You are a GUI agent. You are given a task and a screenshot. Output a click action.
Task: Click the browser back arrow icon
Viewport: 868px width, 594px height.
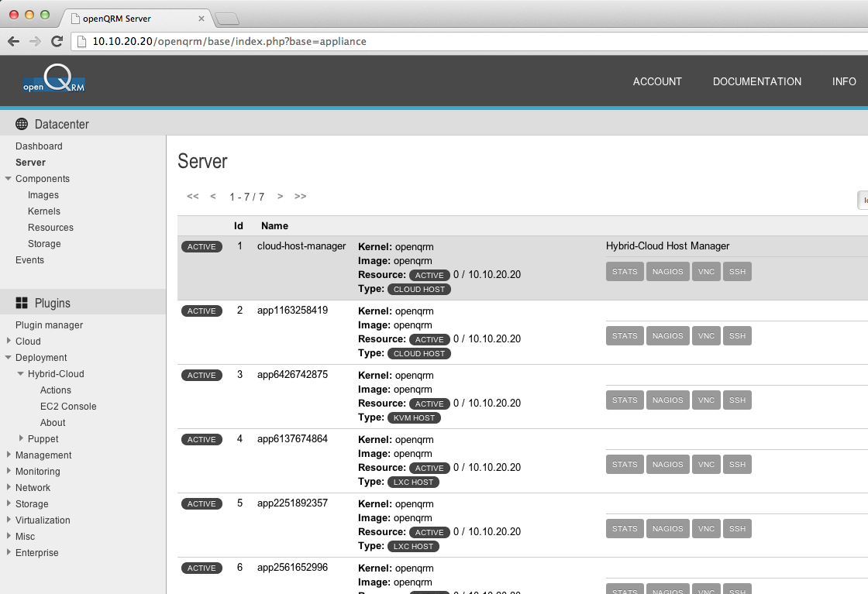[x=13, y=42]
